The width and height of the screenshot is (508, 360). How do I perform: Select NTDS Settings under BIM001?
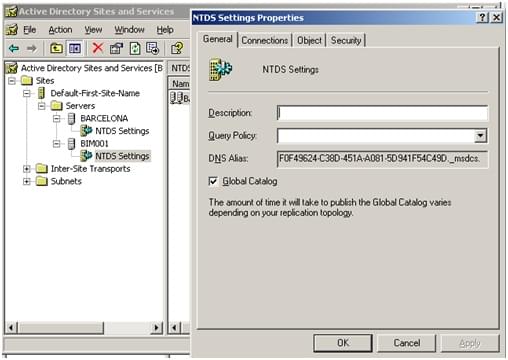pos(122,156)
